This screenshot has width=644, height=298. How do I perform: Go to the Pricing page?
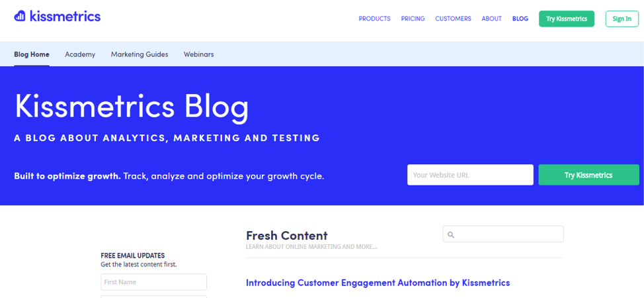click(413, 19)
